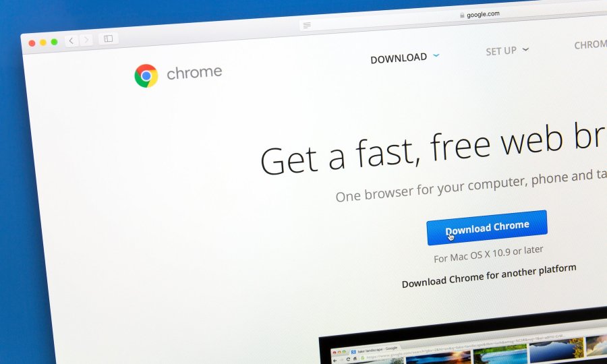Click the Safari back arrow button
This screenshot has width=607, height=364.
71,40
